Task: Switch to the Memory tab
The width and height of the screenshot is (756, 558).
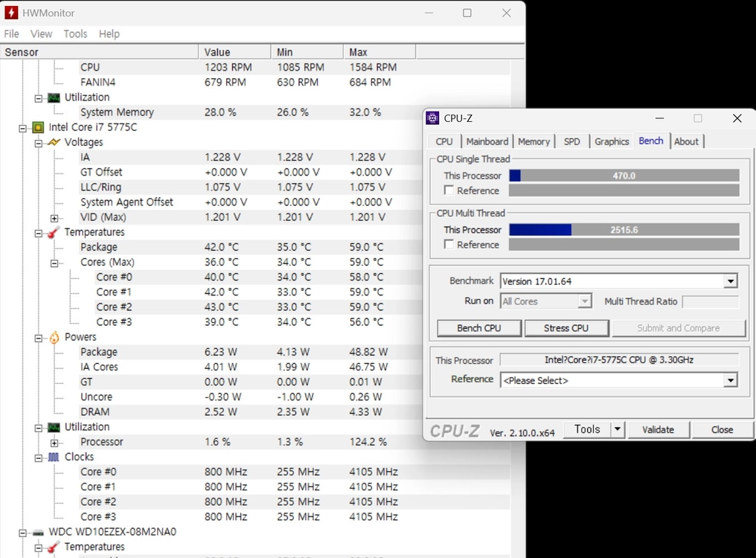Action: coord(534,141)
